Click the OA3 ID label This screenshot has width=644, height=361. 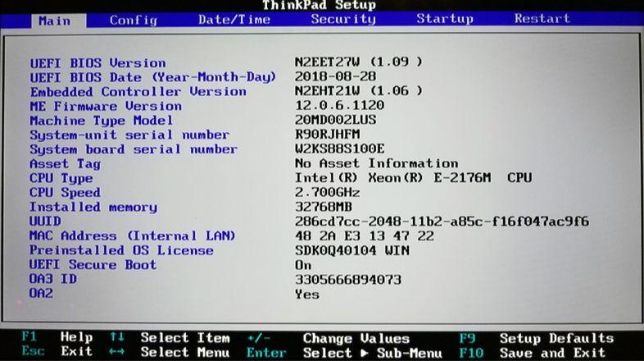(52, 279)
